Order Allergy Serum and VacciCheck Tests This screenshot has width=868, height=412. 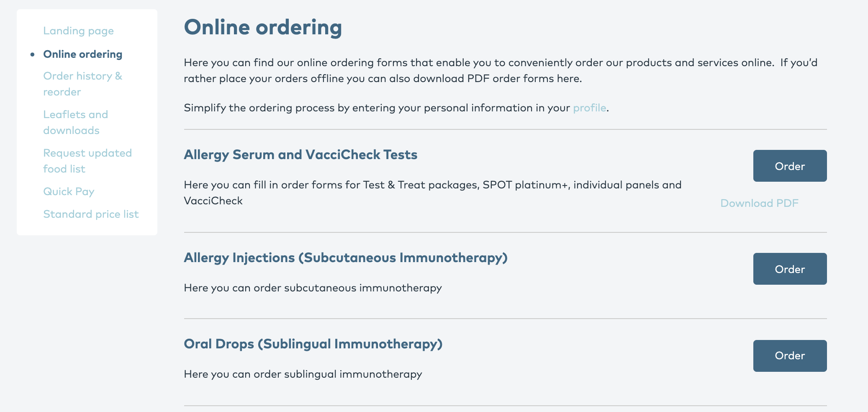pyautogui.click(x=790, y=166)
